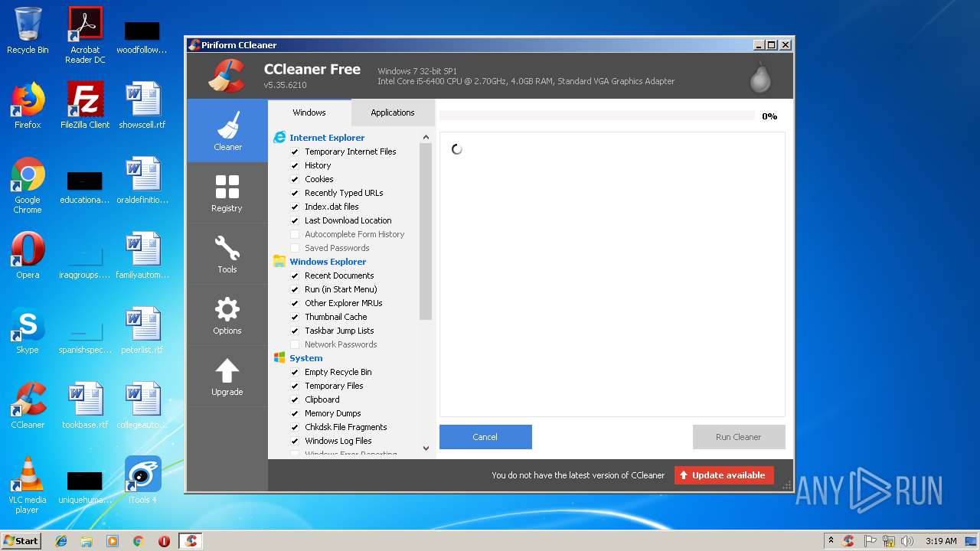
Task: Uncheck History option
Action: tap(295, 165)
